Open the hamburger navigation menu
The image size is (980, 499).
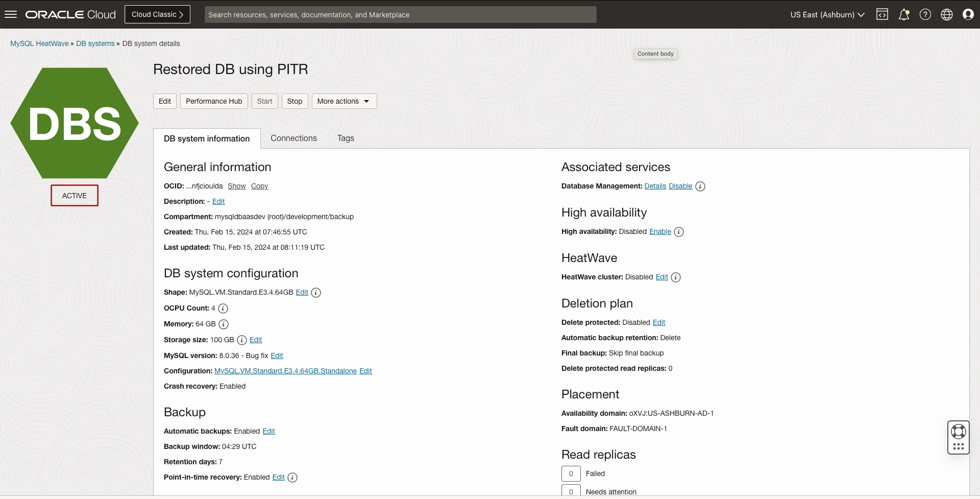coord(11,14)
